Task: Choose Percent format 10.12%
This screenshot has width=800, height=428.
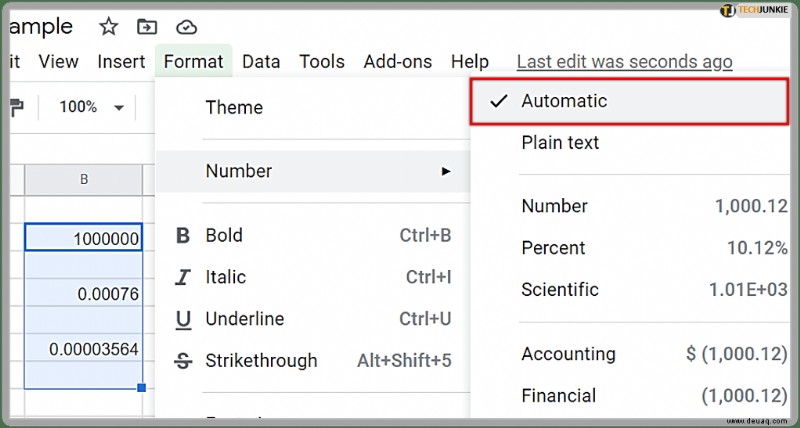Action: click(630, 248)
